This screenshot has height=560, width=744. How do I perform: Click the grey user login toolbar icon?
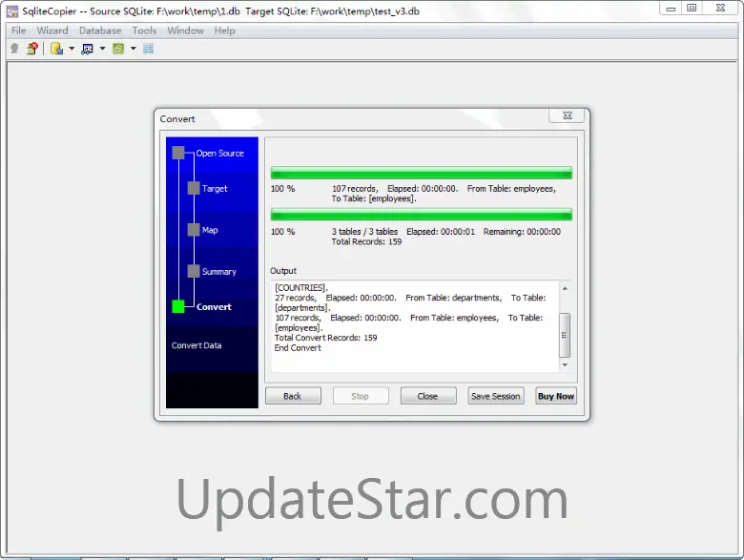point(14,49)
